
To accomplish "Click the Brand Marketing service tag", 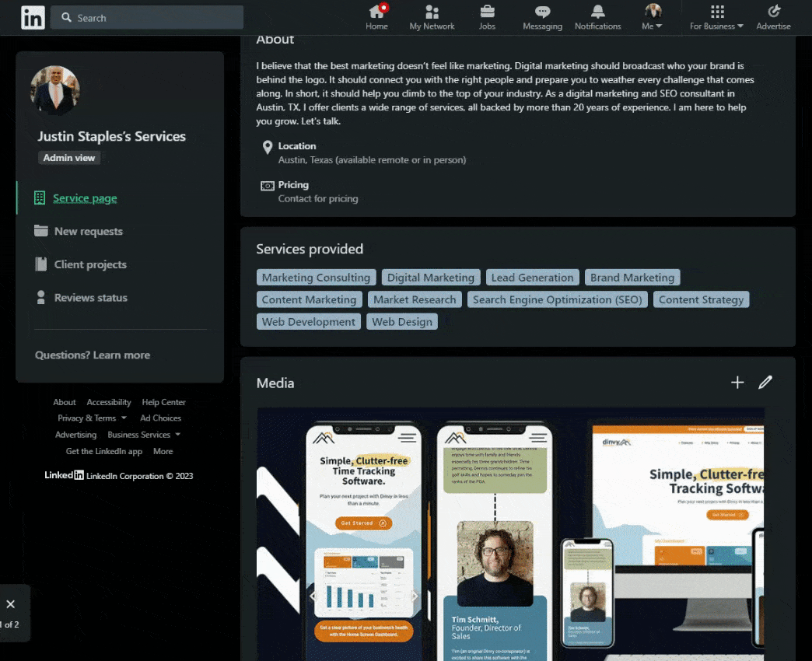I will coord(632,278).
